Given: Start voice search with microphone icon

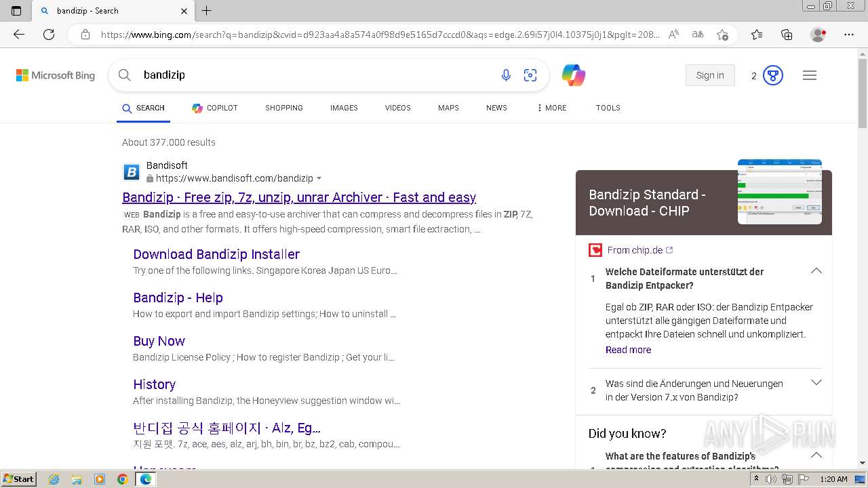Looking at the screenshot, I should pyautogui.click(x=506, y=75).
